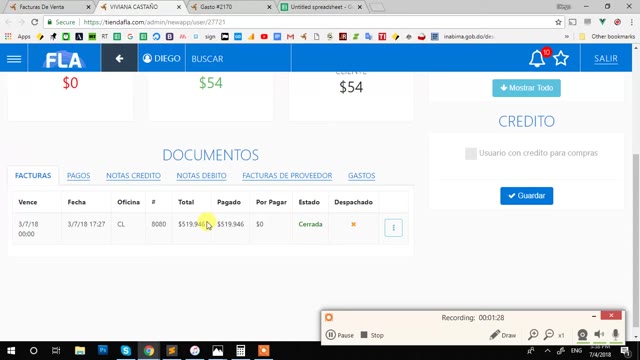640x360 pixels.
Task: Click the favorites star icon
Action: (561, 59)
